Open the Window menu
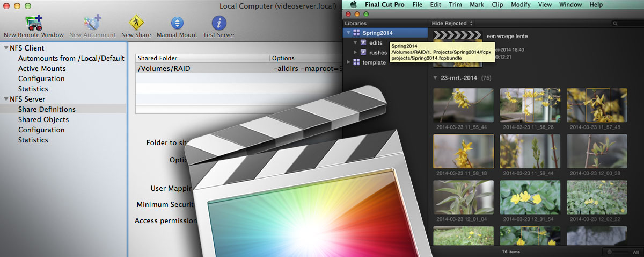The width and height of the screenshot is (644, 257). 570,5
